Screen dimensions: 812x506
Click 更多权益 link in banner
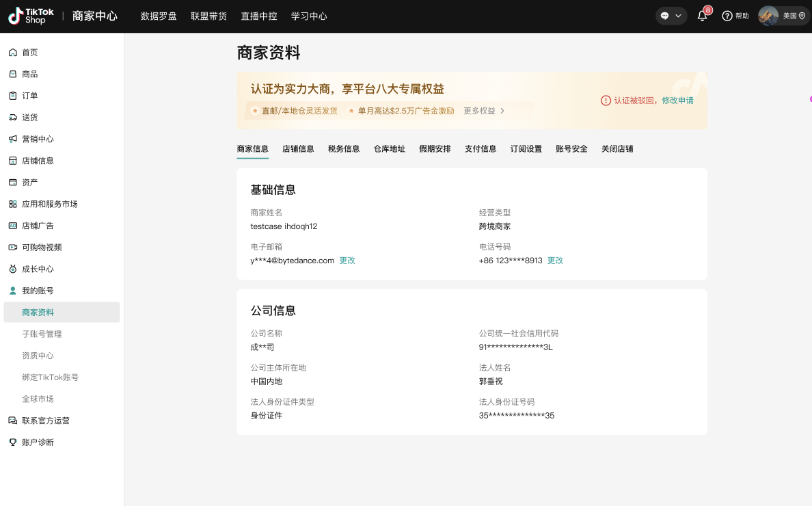[x=480, y=111]
